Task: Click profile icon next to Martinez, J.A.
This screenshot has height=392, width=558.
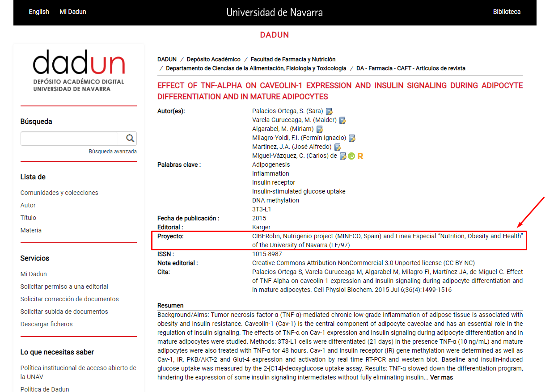Action: click(x=338, y=147)
